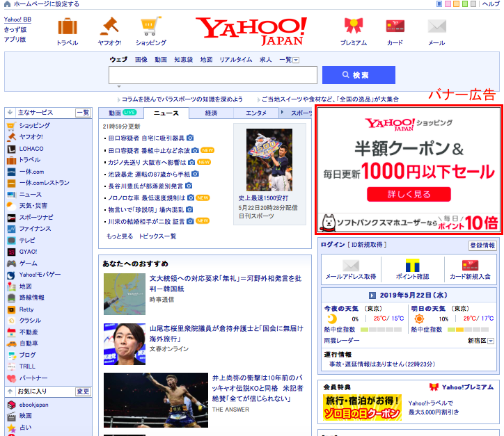Click 一覧 button in 主なサービス header
The width and height of the screenshot is (504, 436).
coord(84,113)
